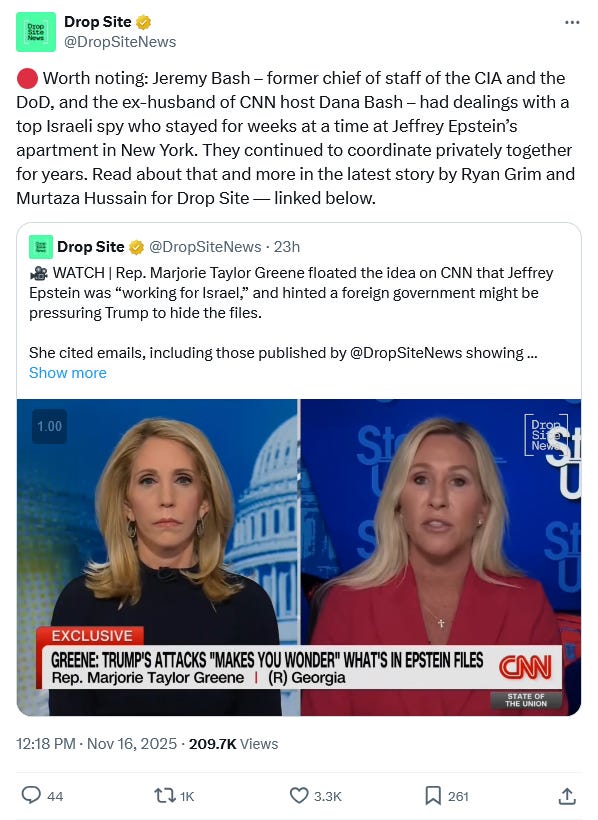598x820 pixels.
Task: Click the 1.00 playback speed badge
Action: (x=49, y=426)
